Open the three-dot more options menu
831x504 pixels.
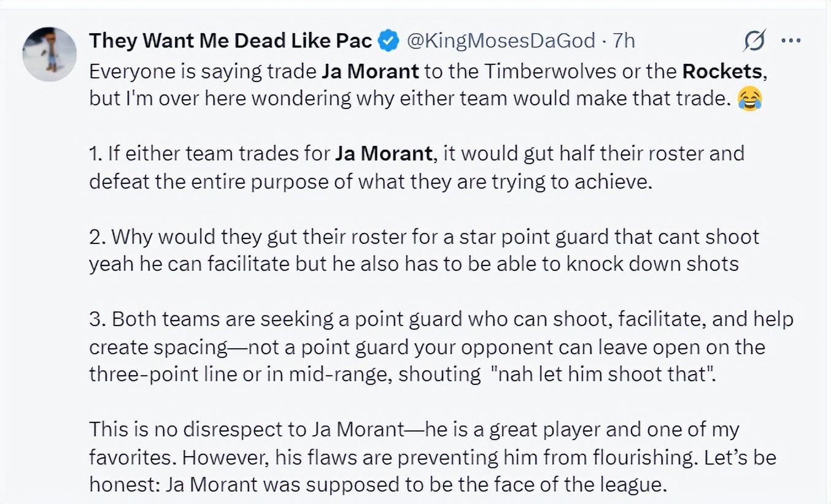pos(791,40)
